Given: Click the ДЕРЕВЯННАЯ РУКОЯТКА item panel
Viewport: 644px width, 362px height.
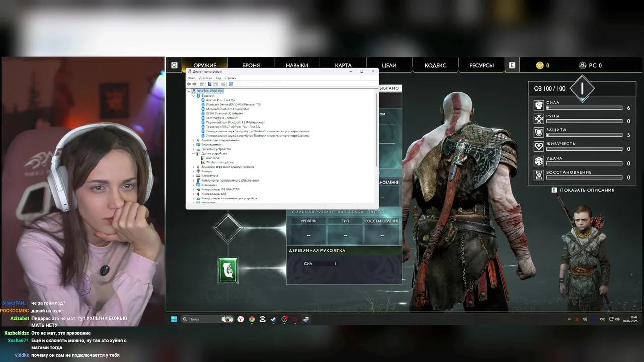Looking at the screenshot, I should pyautogui.click(x=344, y=265).
